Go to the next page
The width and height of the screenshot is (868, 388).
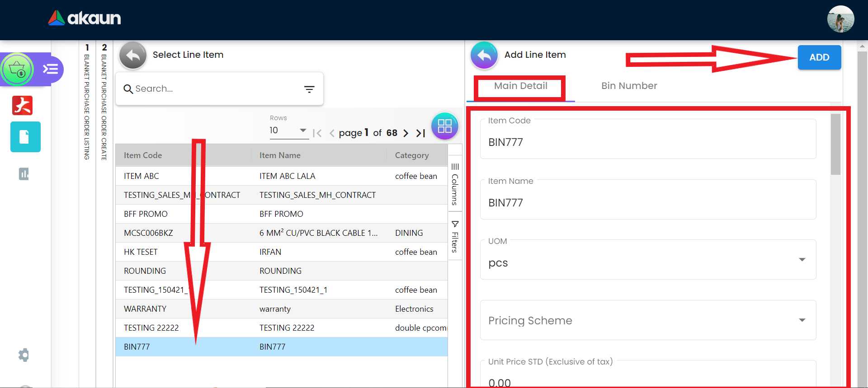pos(406,133)
